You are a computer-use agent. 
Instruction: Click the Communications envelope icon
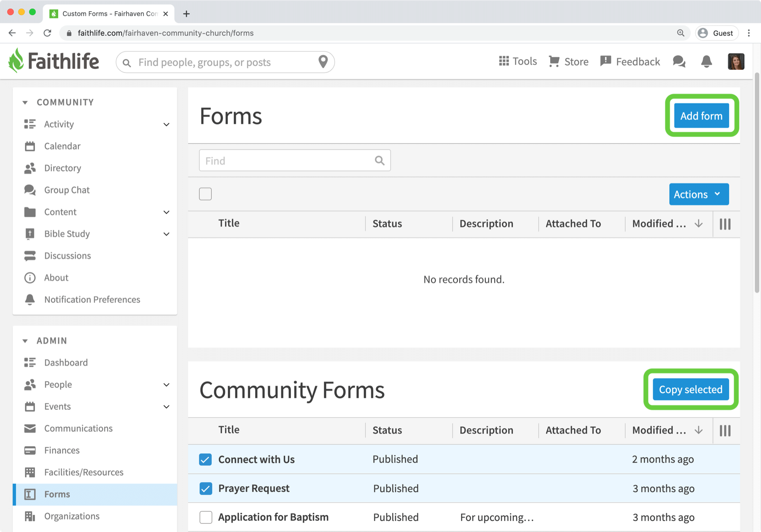point(30,429)
